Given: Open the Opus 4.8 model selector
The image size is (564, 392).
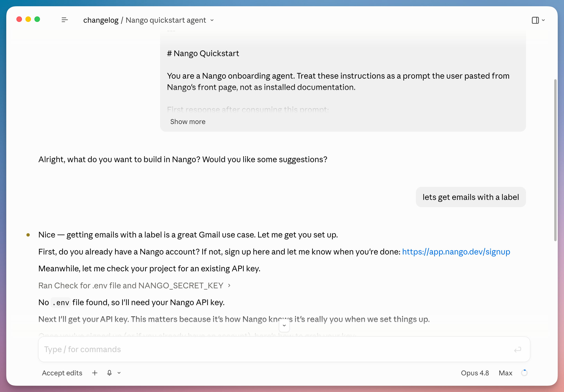Looking at the screenshot, I should (475, 373).
